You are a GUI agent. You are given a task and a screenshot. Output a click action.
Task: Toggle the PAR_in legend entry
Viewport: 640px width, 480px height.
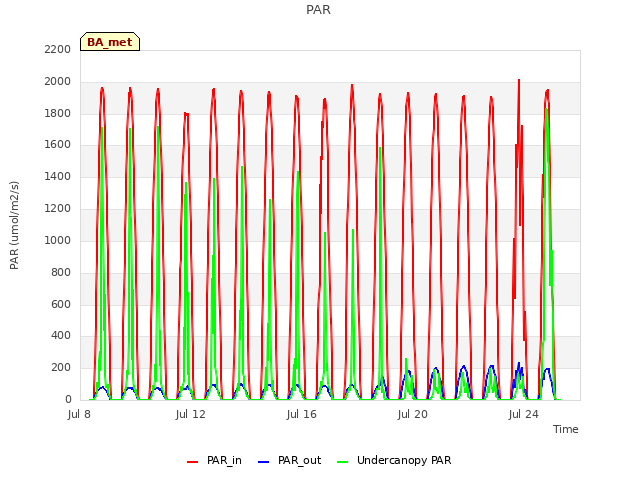point(215,460)
